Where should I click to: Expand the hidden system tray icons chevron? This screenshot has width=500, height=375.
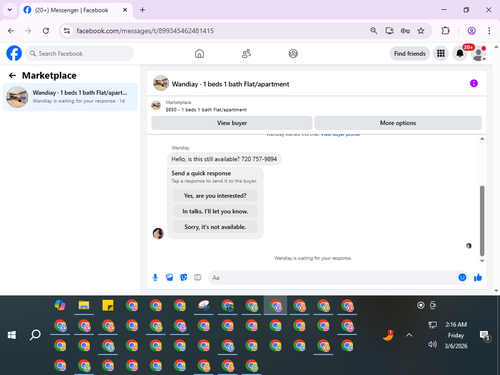pos(409,335)
